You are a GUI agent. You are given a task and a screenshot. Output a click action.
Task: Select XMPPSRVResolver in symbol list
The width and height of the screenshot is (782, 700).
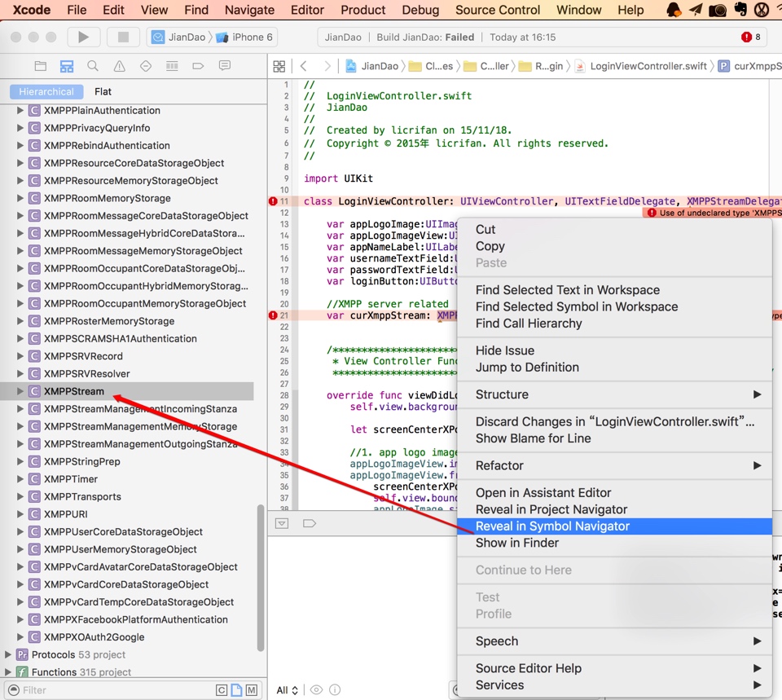(x=87, y=374)
